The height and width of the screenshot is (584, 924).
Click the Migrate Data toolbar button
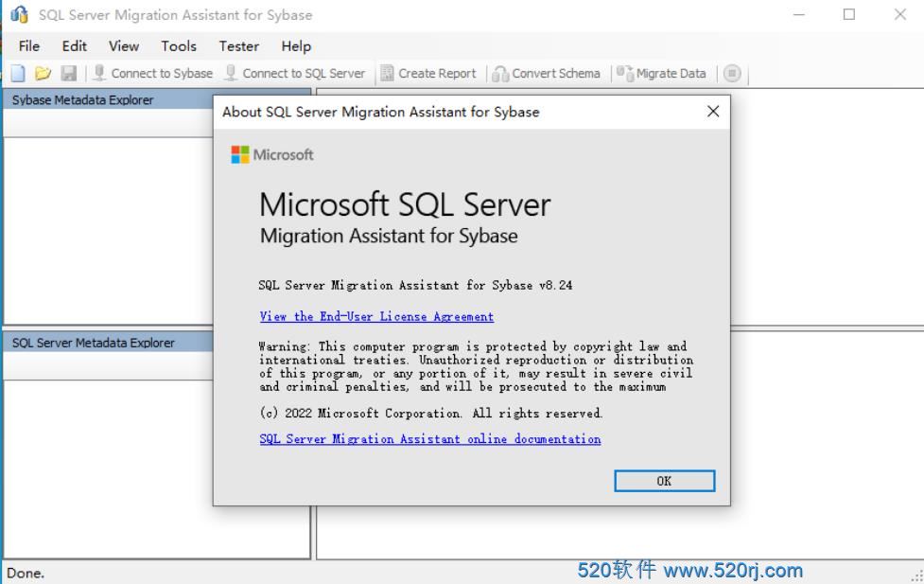pos(661,73)
